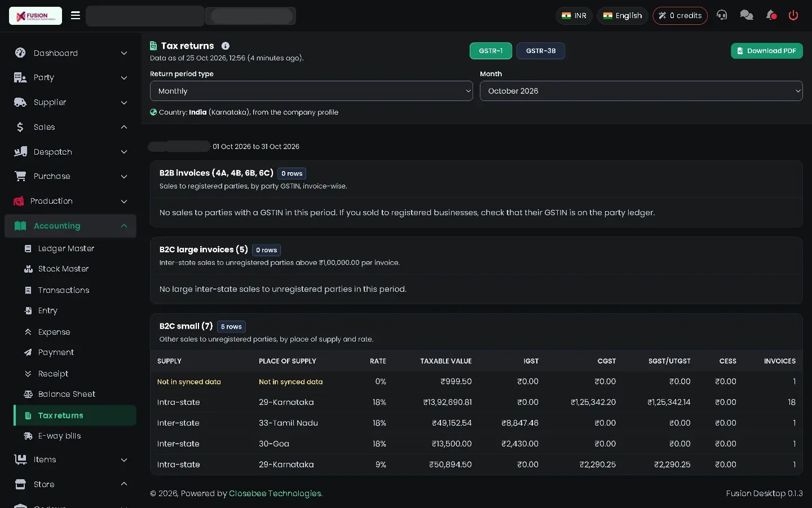Expand the Purchase sidebar menu
The height and width of the screenshot is (508, 812).
(x=70, y=176)
